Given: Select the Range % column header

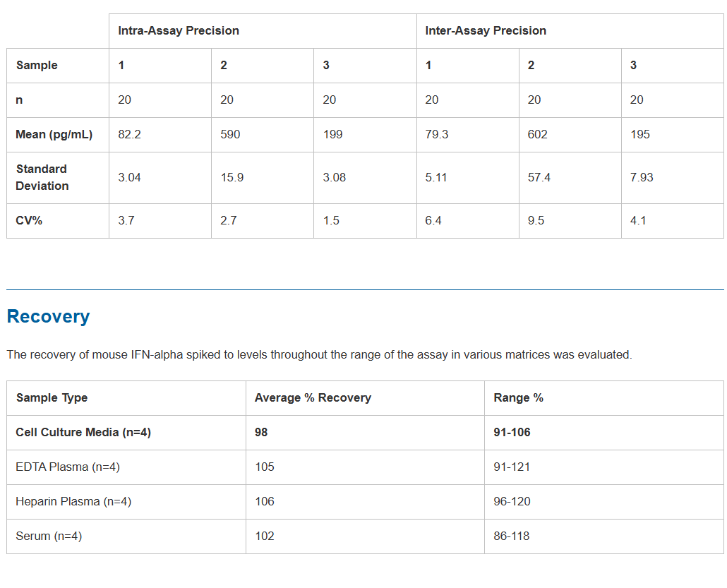Looking at the screenshot, I should tap(519, 398).
